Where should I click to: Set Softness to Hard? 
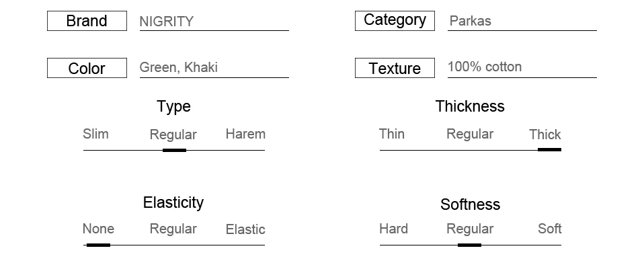point(393,229)
